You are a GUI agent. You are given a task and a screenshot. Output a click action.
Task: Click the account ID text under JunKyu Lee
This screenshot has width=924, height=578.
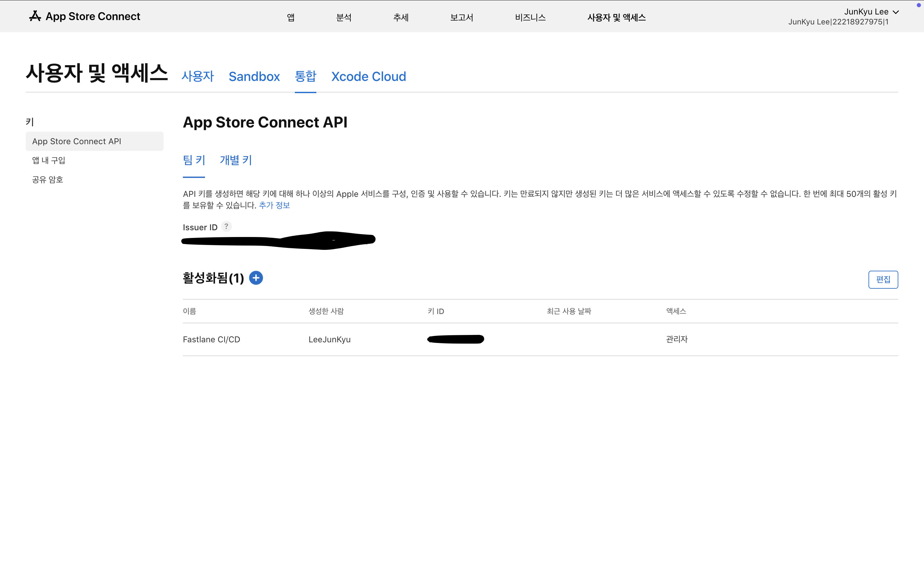click(x=838, y=22)
